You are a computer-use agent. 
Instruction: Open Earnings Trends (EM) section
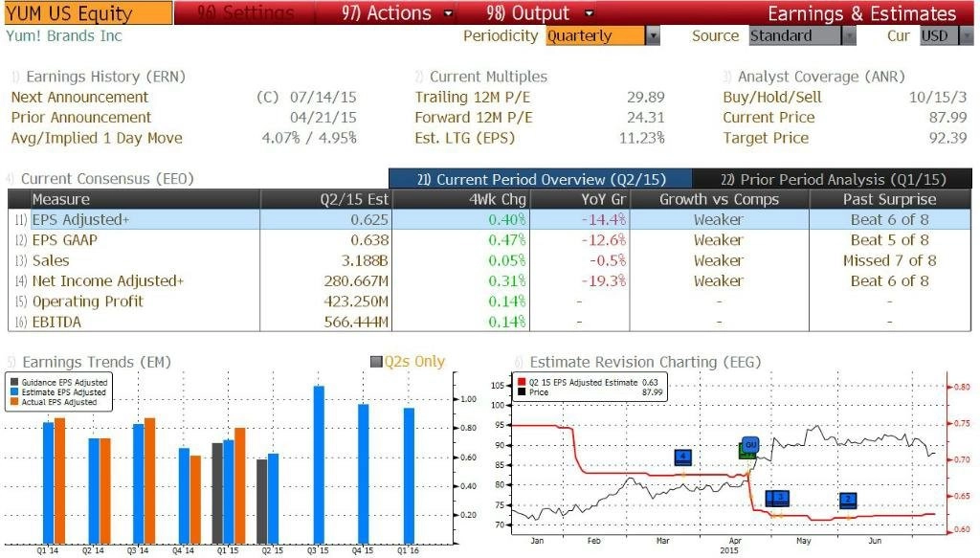89,362
